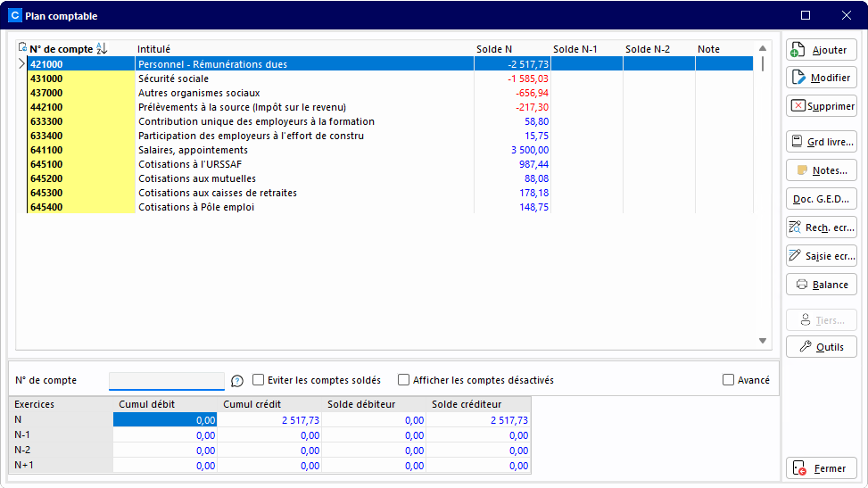Click Cumul crédit 2 517,73 cell
868x488 pixels.
(269, 420)
